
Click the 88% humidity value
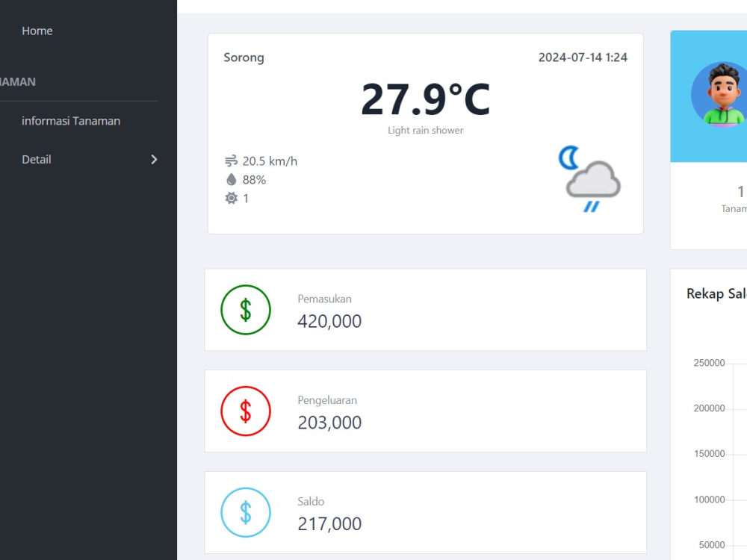pos(254,180)
